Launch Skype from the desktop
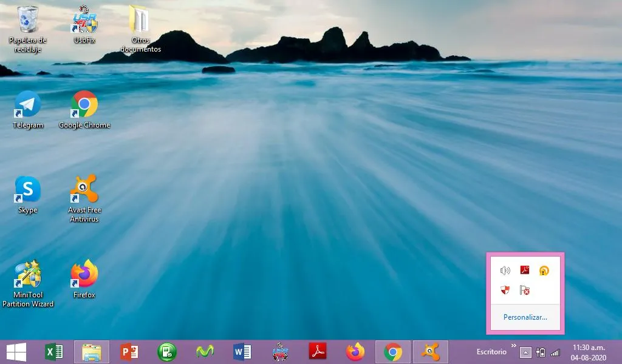Image resolution: width=622 pixels, height=364 pixels. [28, 190]
